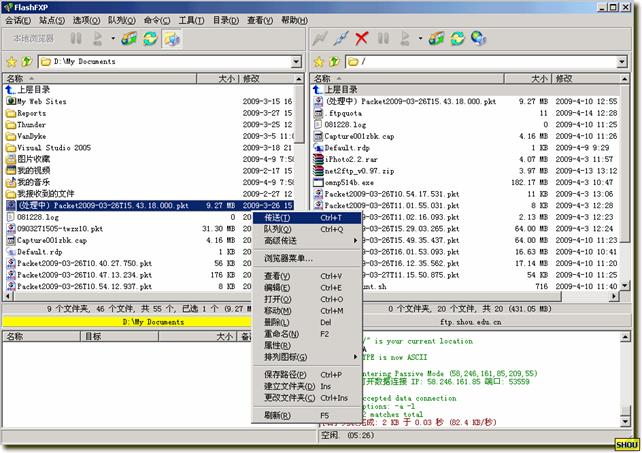Viewport: 642px width, 453px height.
Task: Select My Web Sites folder
Action: pyautogui.click(x=36, y=101)
